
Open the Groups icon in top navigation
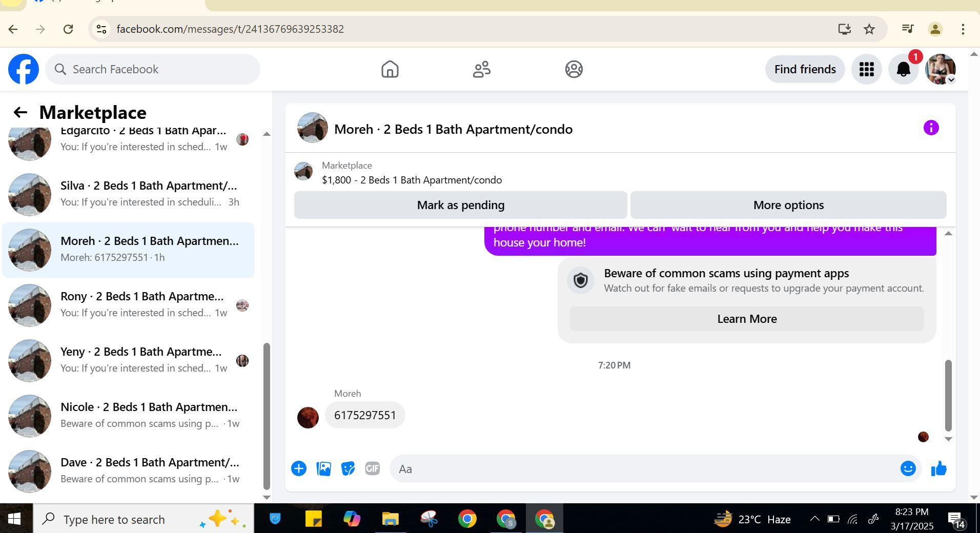[574, 69]
